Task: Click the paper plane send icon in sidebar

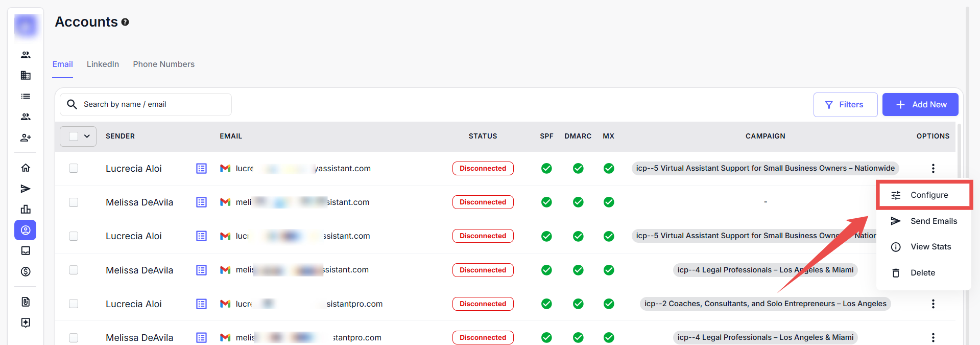Action: pyautogui.click(x=26, y=189)
